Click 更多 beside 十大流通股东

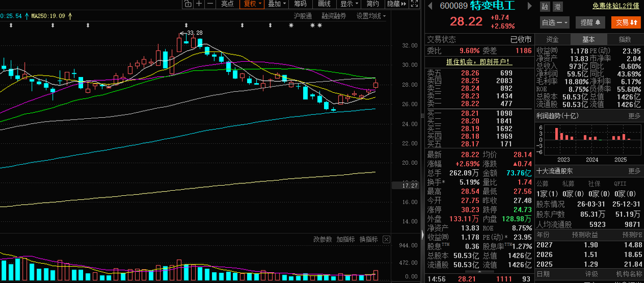(634, 171)
